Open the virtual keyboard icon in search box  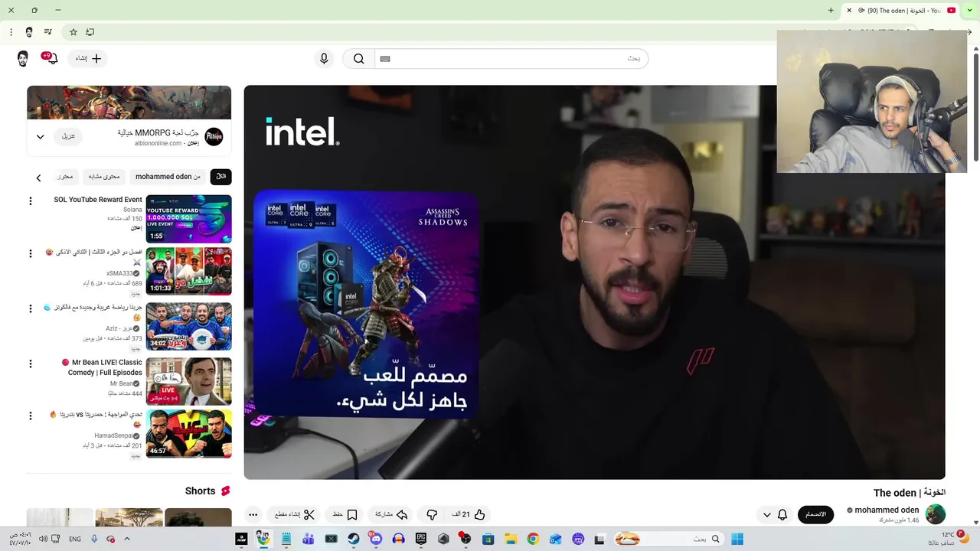tap(385, 59)
